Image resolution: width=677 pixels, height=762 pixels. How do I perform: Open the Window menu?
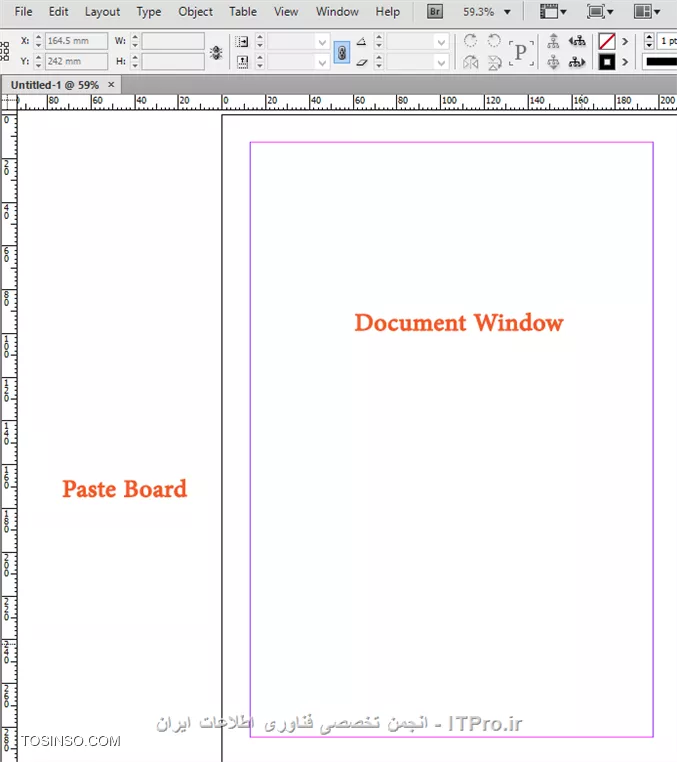coord(337,12)
